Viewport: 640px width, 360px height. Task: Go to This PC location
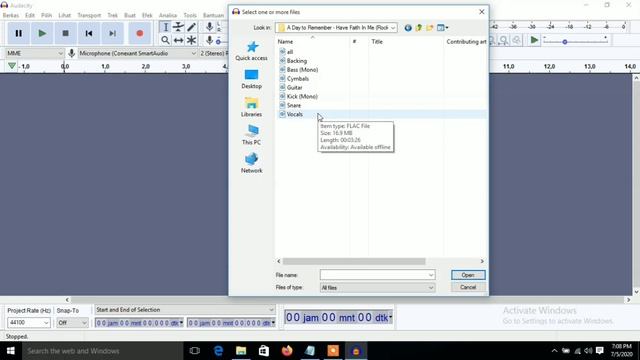[251, 135]
